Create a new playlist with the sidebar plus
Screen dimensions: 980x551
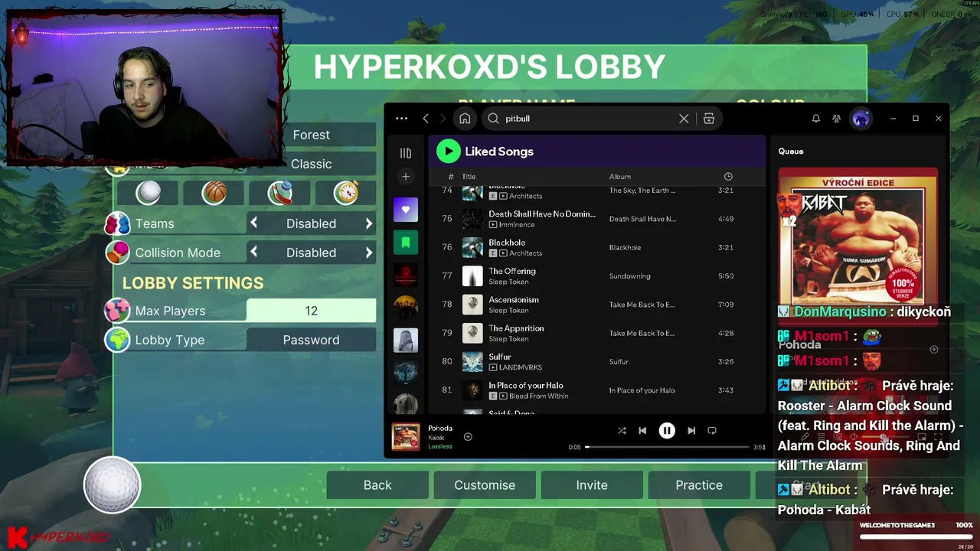pyautogui.click(x=406, y=177)
